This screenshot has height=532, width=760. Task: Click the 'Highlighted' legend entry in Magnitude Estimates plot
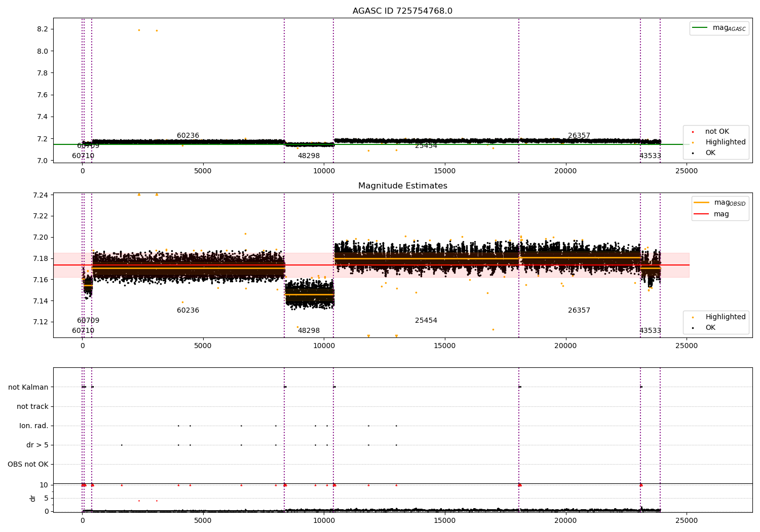(719, 317)
